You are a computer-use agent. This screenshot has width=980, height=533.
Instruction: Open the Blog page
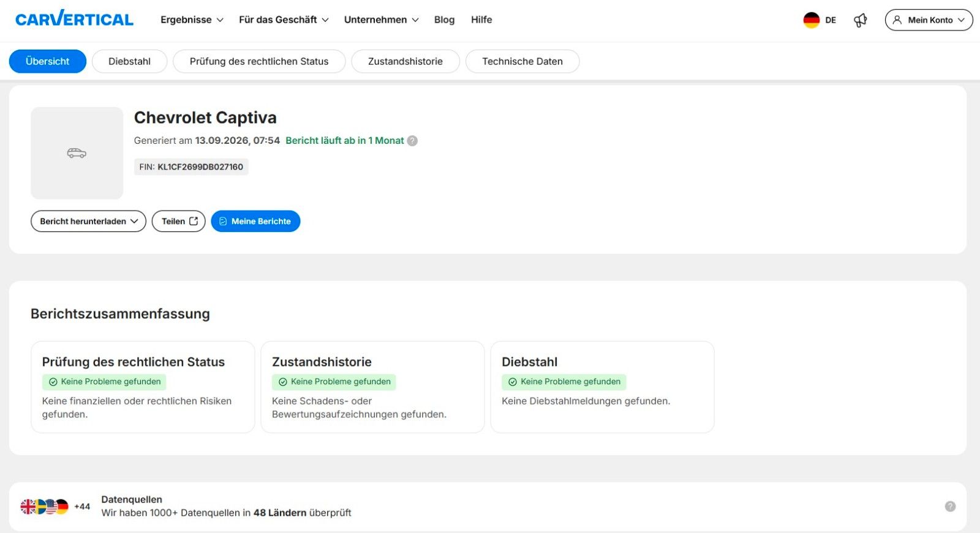point(444,20)
